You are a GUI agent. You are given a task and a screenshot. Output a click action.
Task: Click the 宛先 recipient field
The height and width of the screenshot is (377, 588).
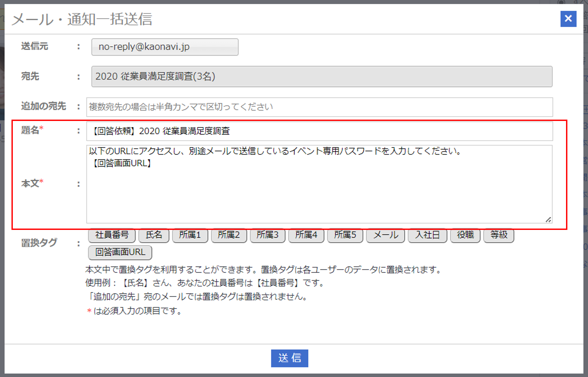322,76
